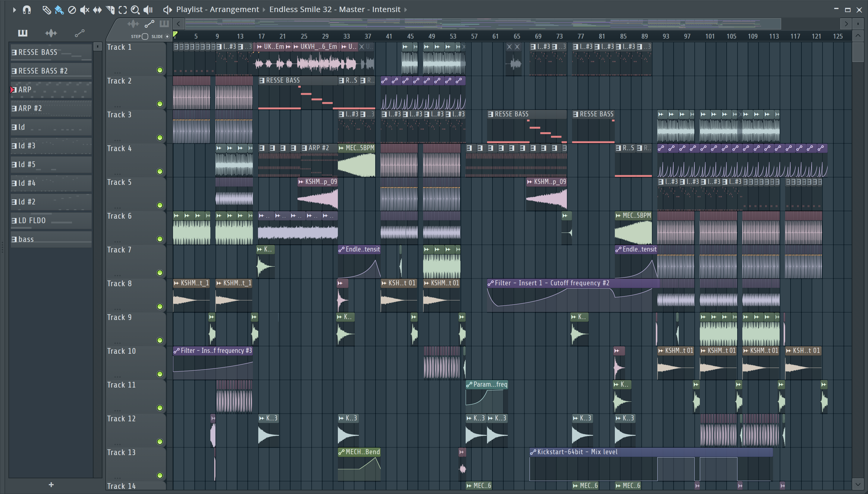Show audio clips in picker via waveform tab

point(51,33)
